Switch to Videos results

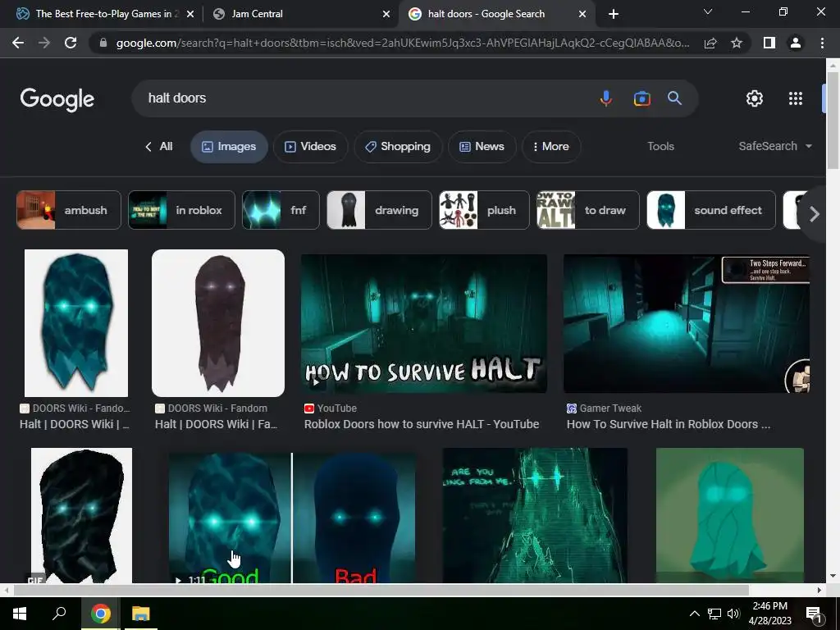310,146
